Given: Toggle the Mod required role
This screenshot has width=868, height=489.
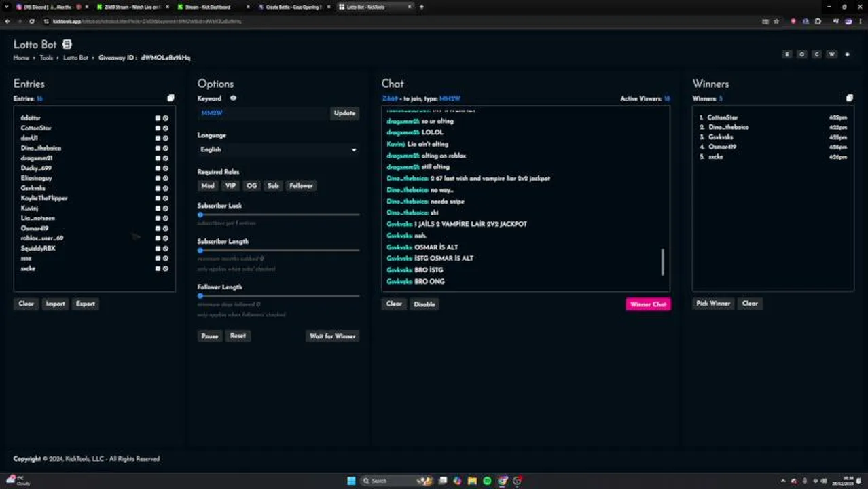Looking at the screenshot, I should tap(208, 185).
